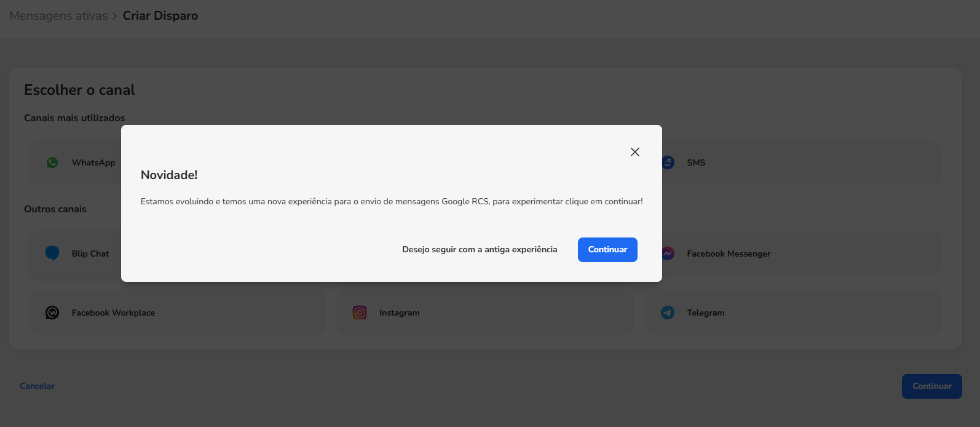Select the Facebook Workplace channel label
Viewport: 980px width, 427px height.
click(113, 313)
